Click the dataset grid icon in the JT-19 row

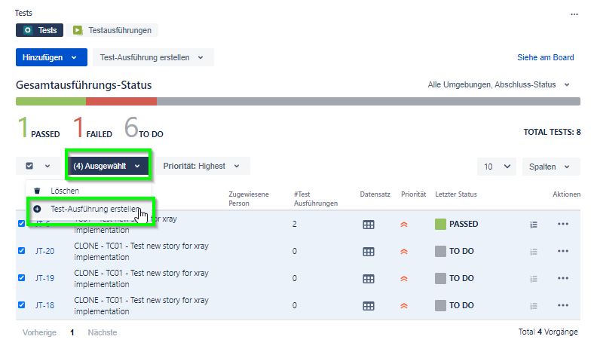coord(368,279)
